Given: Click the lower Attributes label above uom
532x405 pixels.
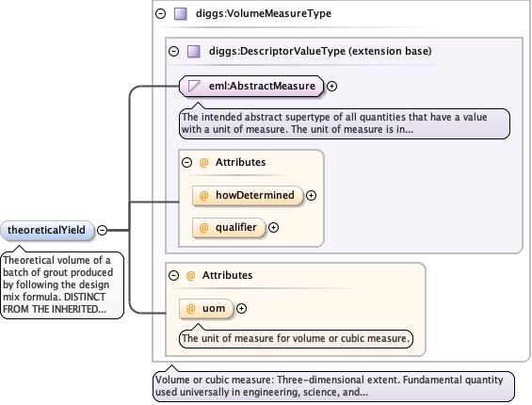Looking at the screenshot, I should pos(227,275).
